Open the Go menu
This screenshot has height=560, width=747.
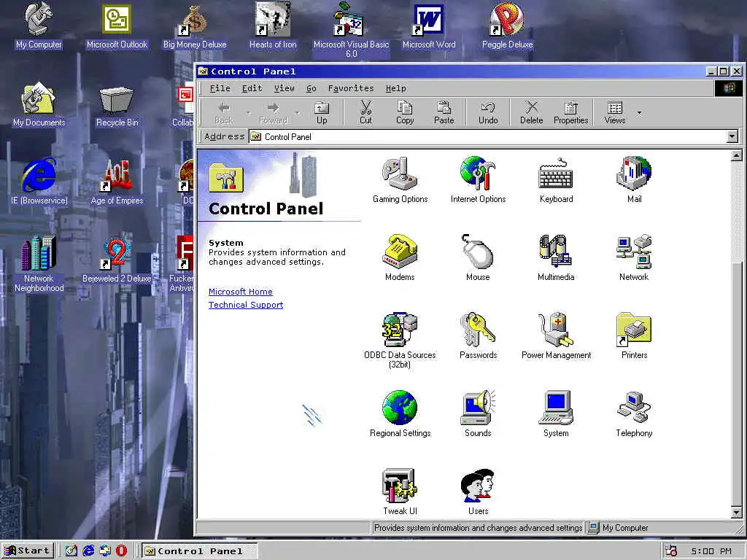pos(311,88)
